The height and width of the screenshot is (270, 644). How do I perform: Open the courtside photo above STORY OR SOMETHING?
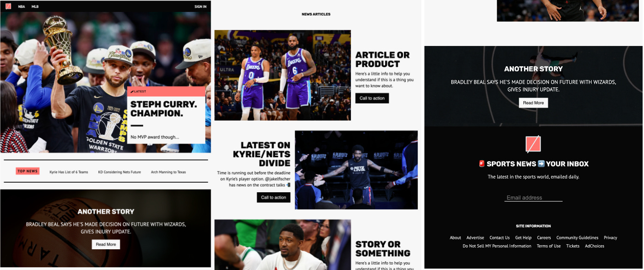pos(282,245)
